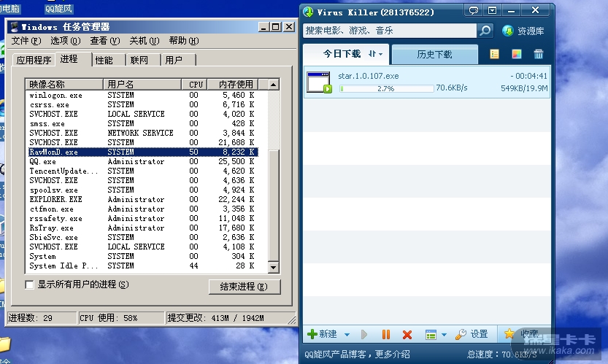Open the 关机 menu in Task Manager
This screenshot has height=364, width=608.
pyautogui.click(x=144, y=41)
